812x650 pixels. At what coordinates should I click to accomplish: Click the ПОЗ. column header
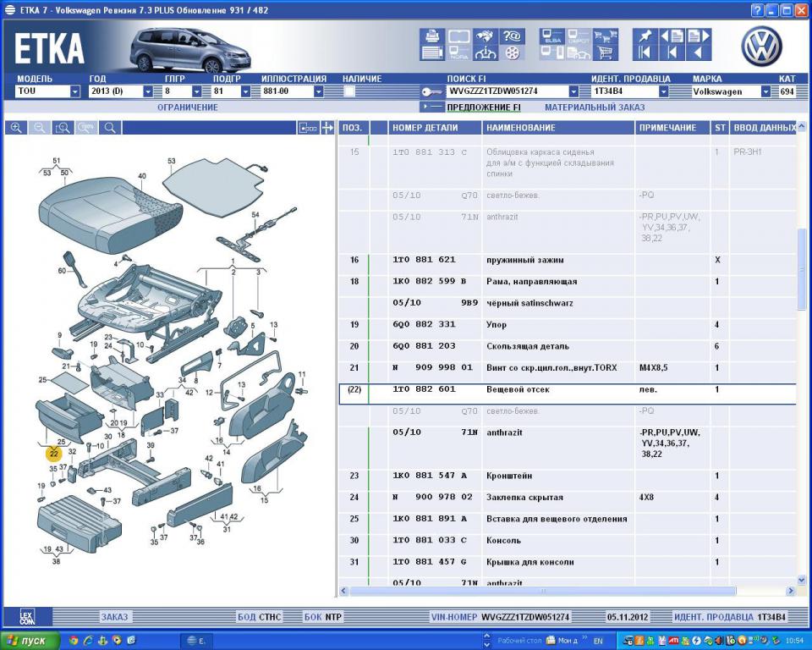[x=352, y=128]
